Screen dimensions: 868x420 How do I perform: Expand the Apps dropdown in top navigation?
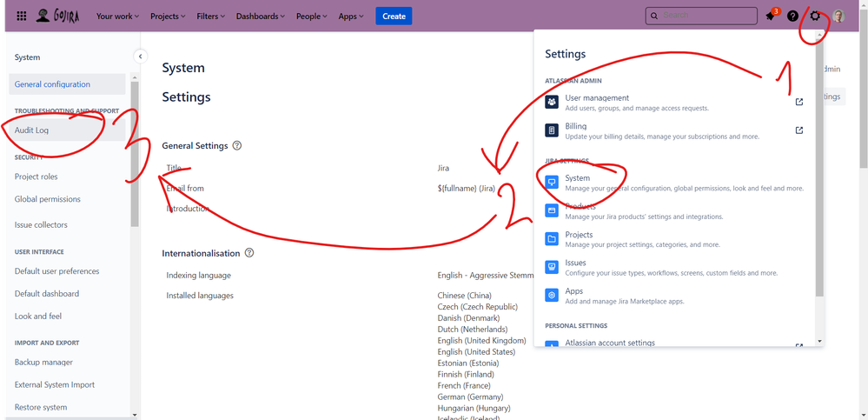(351, 16)
